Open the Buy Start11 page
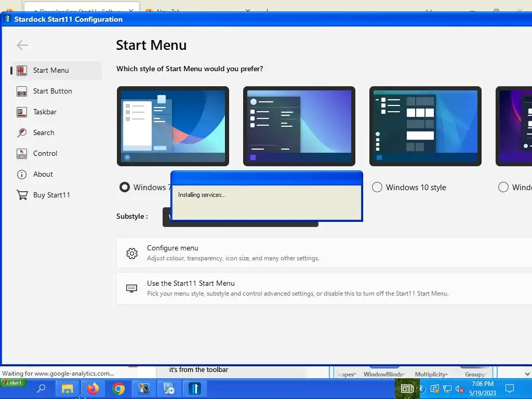 (x=56, y=195)
